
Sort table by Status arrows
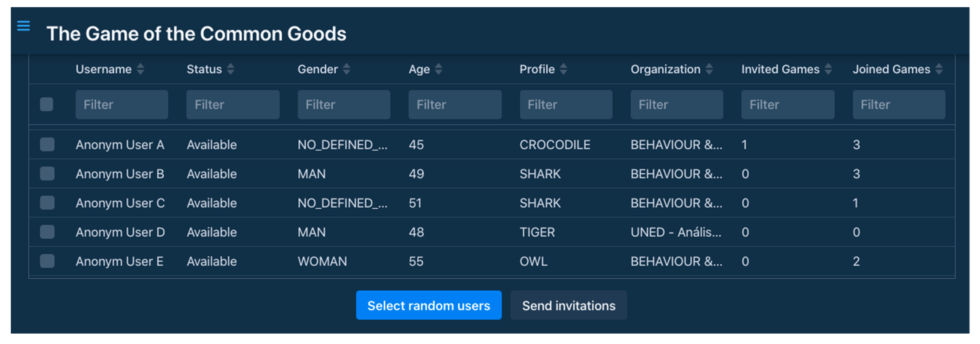230,69
